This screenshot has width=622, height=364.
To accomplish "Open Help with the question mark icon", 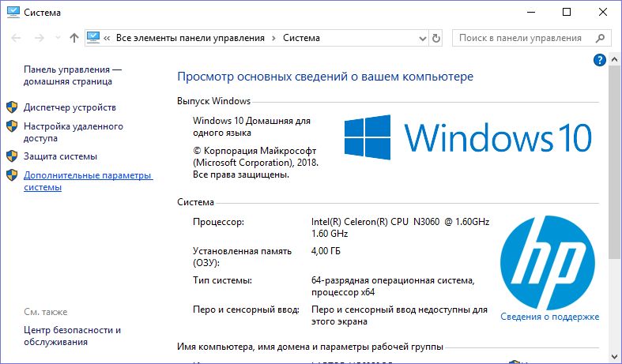I will 599,60.
